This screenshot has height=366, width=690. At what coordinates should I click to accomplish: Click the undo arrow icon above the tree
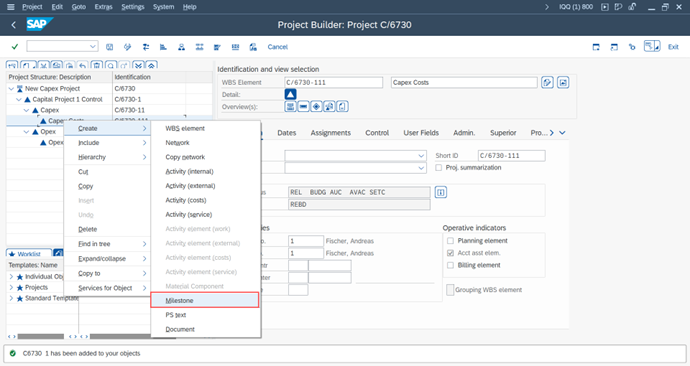tap(83, 66)
